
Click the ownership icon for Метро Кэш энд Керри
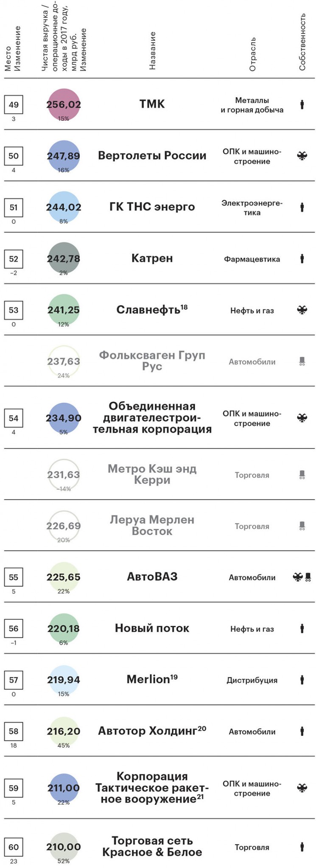(302, 475)
